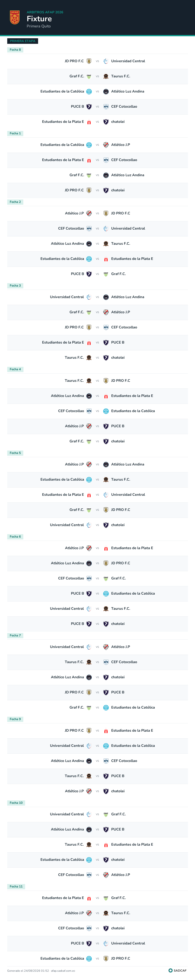
Task: Select the PRIMERA ETAPA tab
Action: [22, 41]
